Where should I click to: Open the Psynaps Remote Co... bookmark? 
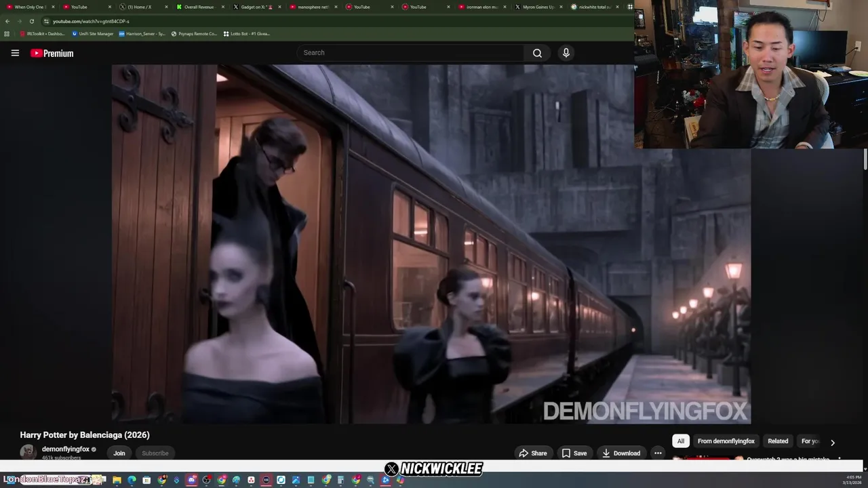tap(194, 33)
